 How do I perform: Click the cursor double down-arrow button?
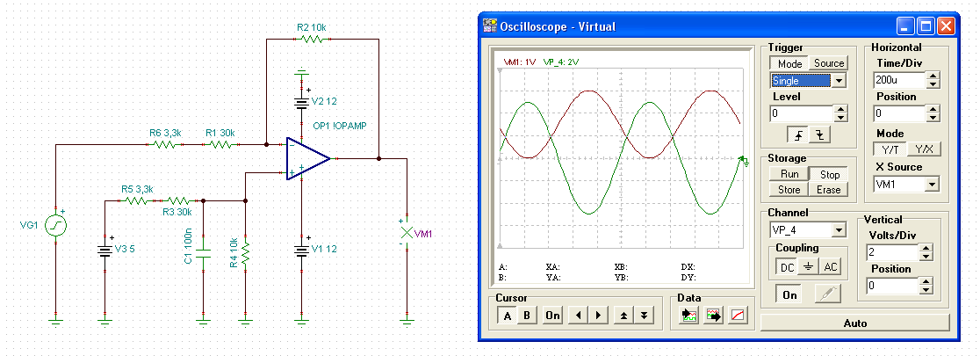tap(643, 316)
